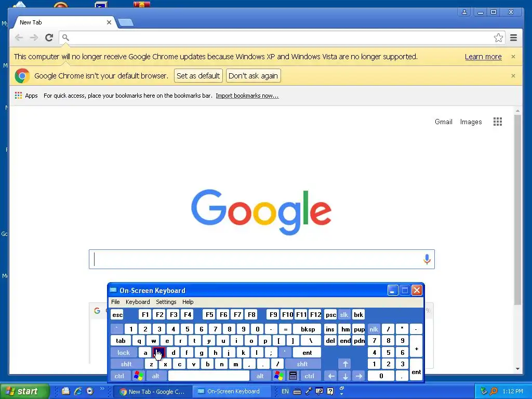
Task: Click the Chrome forward arrow
Action: (34, 37)
